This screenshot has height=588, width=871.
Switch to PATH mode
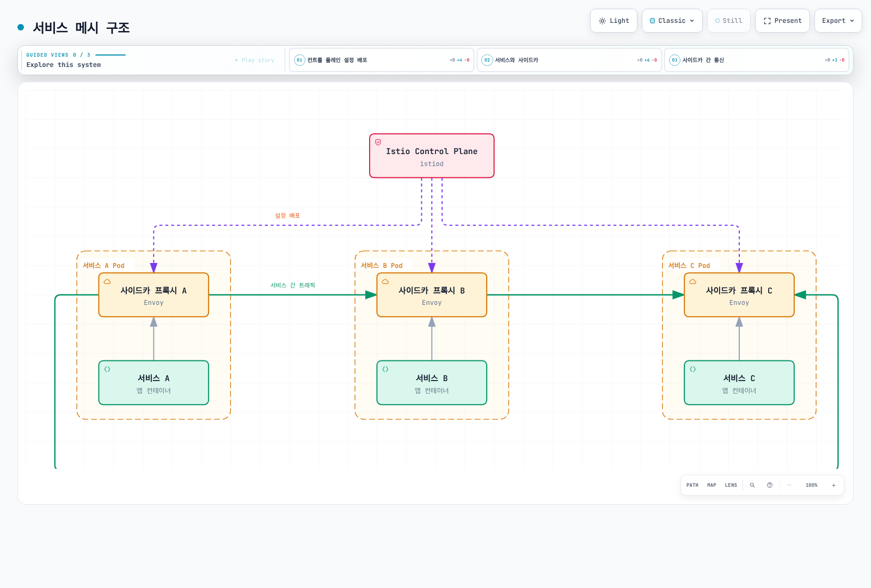point(692,485)
